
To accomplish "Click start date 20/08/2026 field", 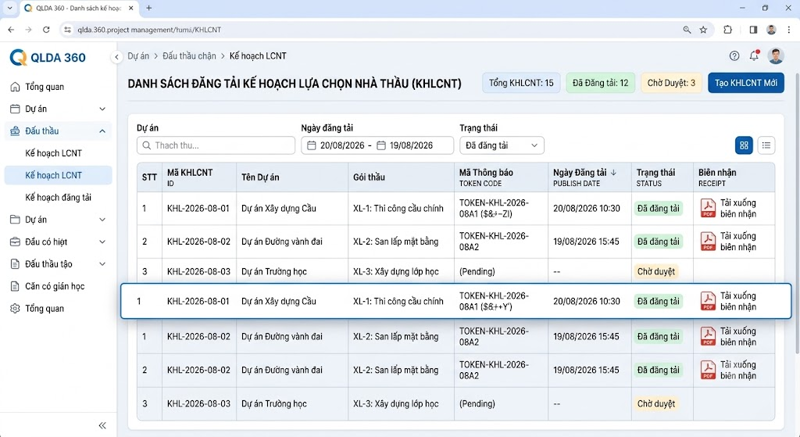I will coord(342,146).
